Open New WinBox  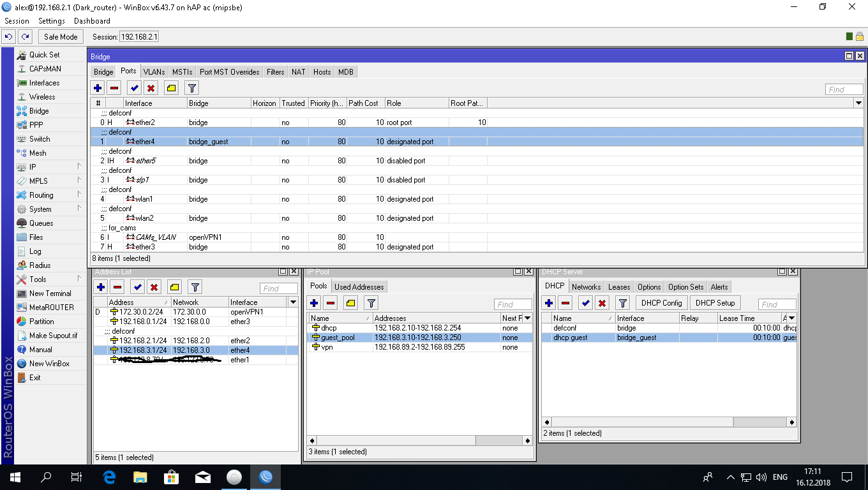pos(49,364)
